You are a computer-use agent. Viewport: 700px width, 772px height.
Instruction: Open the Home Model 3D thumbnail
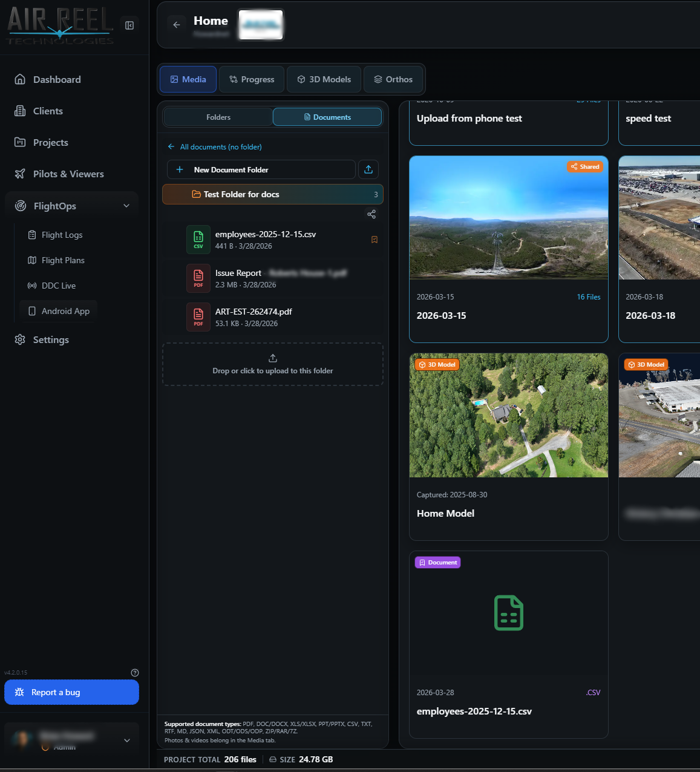[x=509, y=416]
